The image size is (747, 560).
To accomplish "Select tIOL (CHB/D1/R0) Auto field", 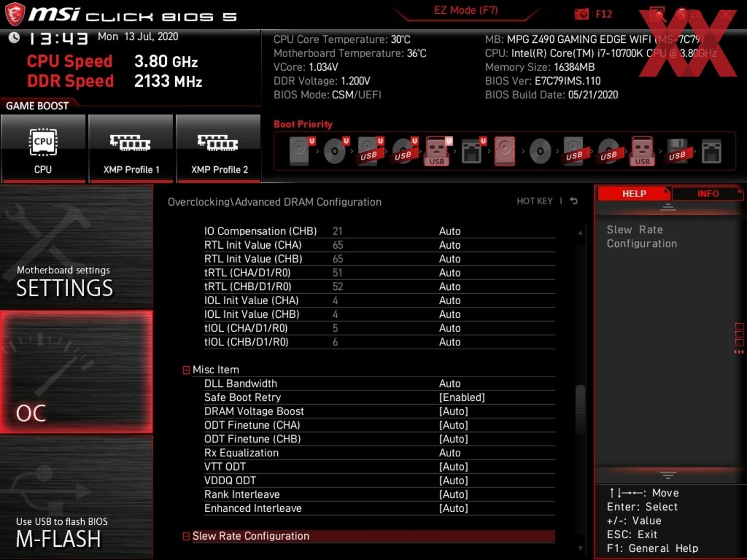I will (x=450, y=342).
